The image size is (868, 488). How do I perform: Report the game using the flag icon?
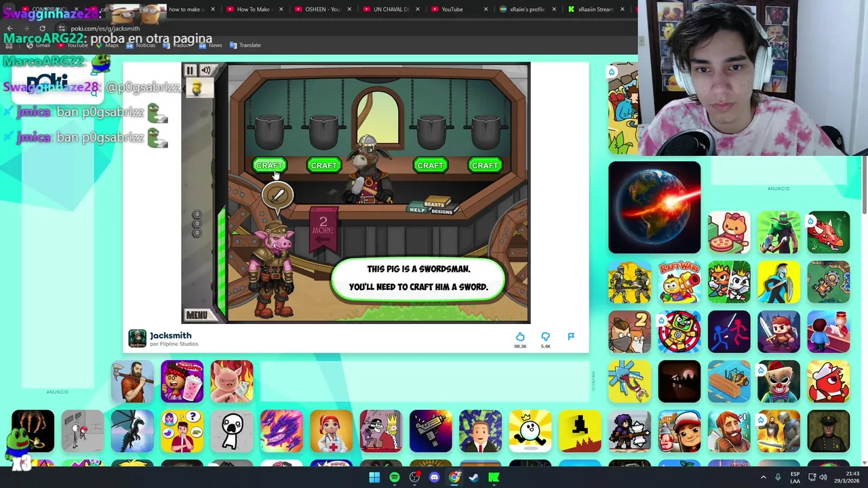[x=571, y=336]
